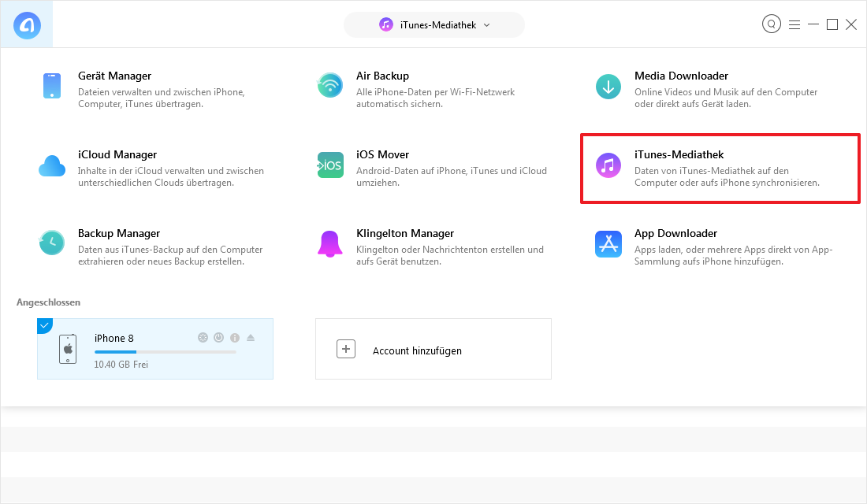Screen dimensions: 867x504
Task: Open the iOS Mover green icon
Action: [x=330, y=165]
